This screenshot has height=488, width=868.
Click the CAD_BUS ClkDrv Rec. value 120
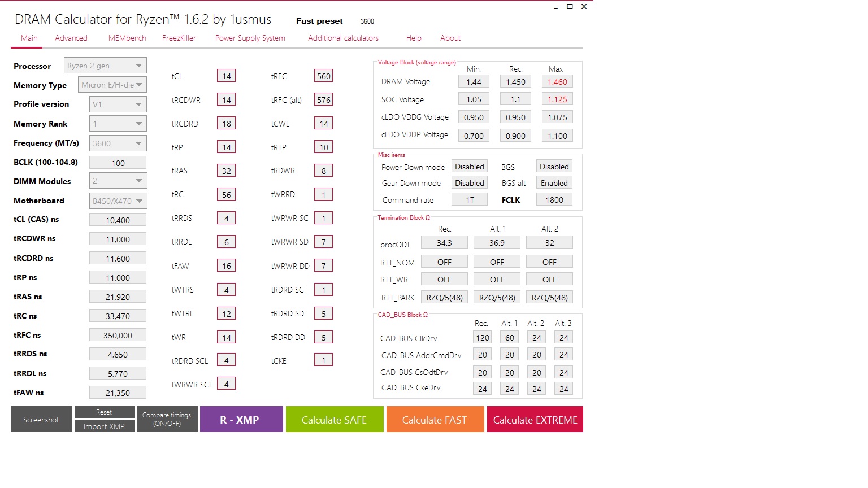pyautogui.click(x=483, y=337)
